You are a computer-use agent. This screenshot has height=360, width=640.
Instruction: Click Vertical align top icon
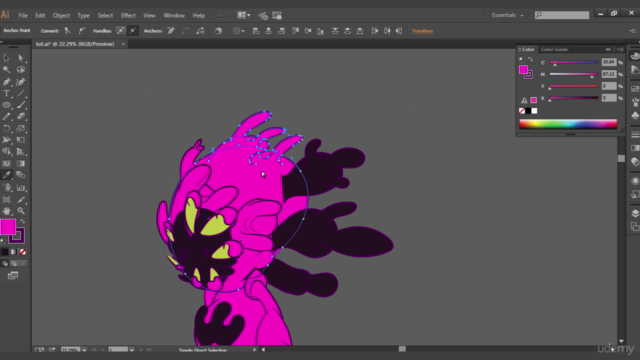pos(296,31)
